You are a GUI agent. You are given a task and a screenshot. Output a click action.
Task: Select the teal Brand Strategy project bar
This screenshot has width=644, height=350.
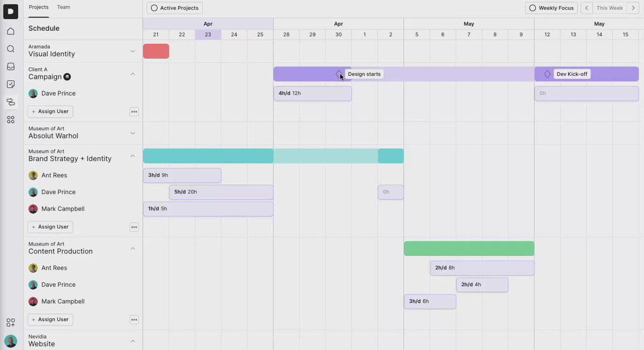273,156
